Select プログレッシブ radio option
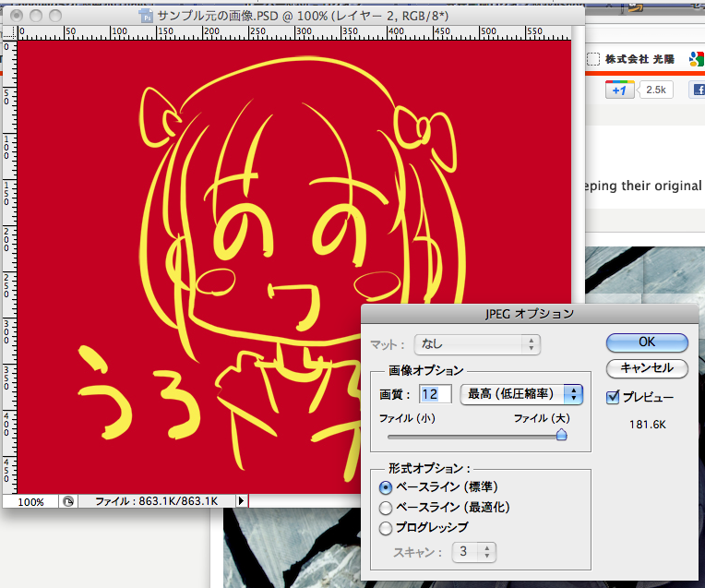705x588 pixels. click(x=386, y=528)
